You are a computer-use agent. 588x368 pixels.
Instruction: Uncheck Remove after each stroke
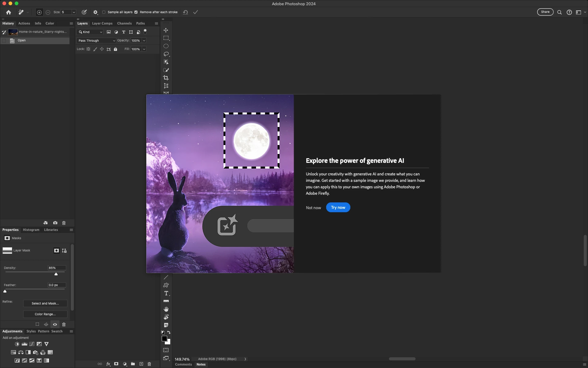[136, 12]
